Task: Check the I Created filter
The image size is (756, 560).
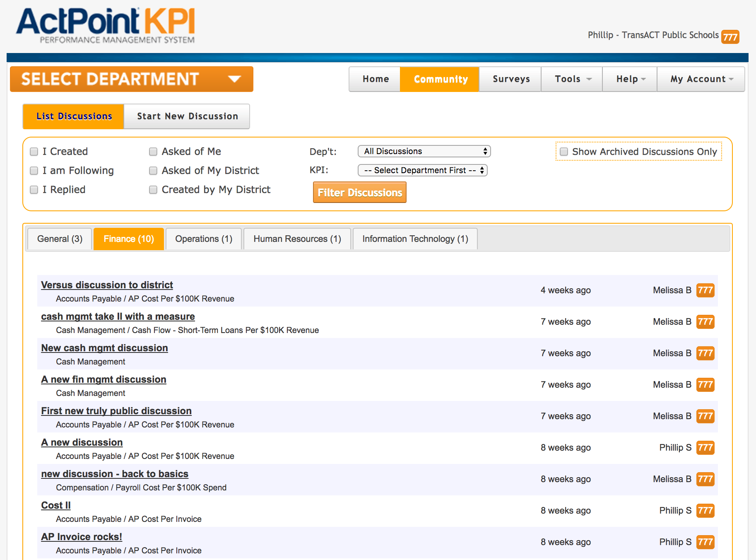Action: (x=34, y=152)
